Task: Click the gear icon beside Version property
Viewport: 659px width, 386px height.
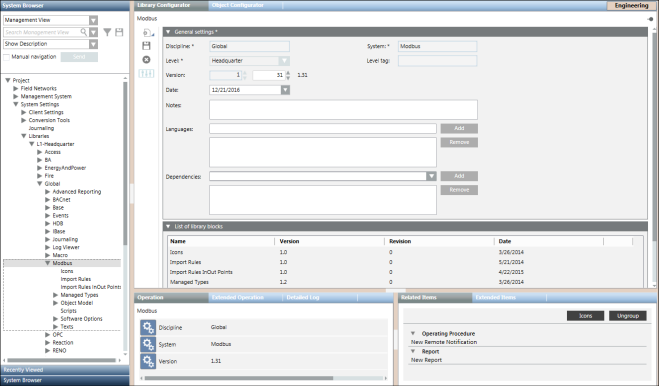Action: (x=148, y=361)
